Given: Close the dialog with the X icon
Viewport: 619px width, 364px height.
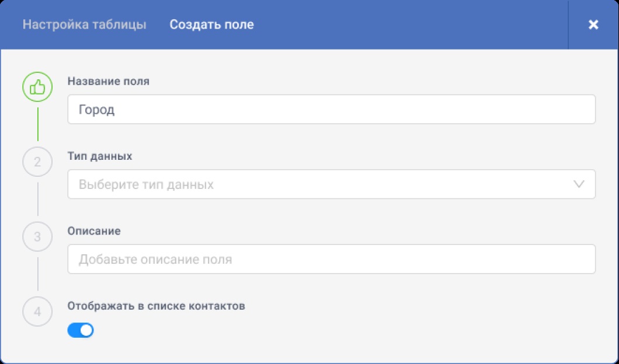Looking at the screenshot, I should 593,24.
